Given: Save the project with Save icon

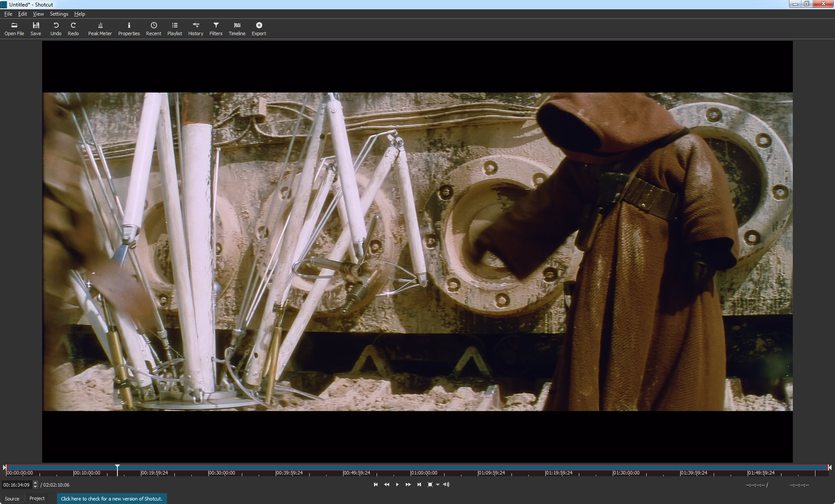Looking at the screenshot, I should [x=36, y=29].
